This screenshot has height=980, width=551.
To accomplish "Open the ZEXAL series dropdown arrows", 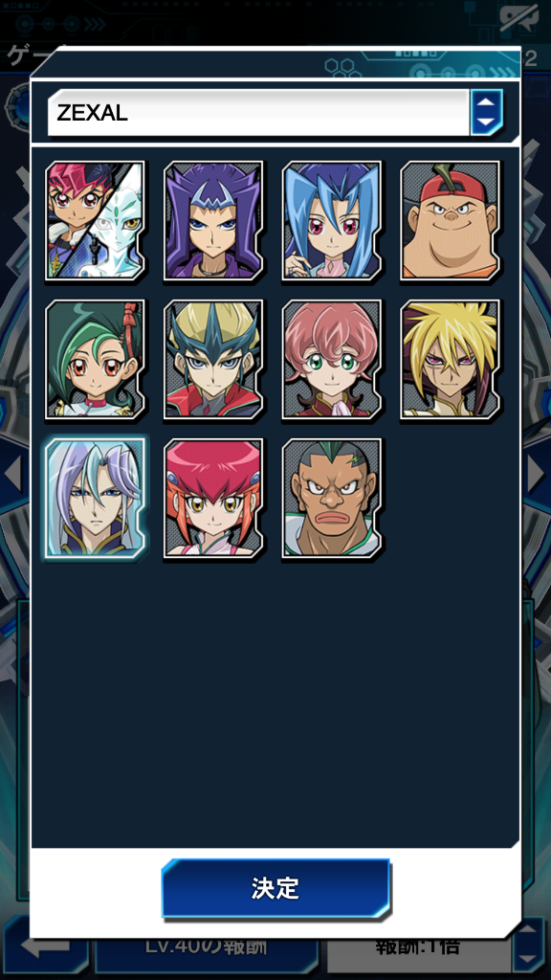I will (487, 113).
